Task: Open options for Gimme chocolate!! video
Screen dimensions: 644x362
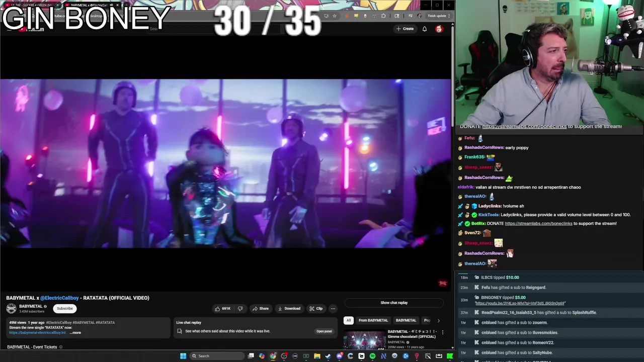Action: click(x=443, y=332)
